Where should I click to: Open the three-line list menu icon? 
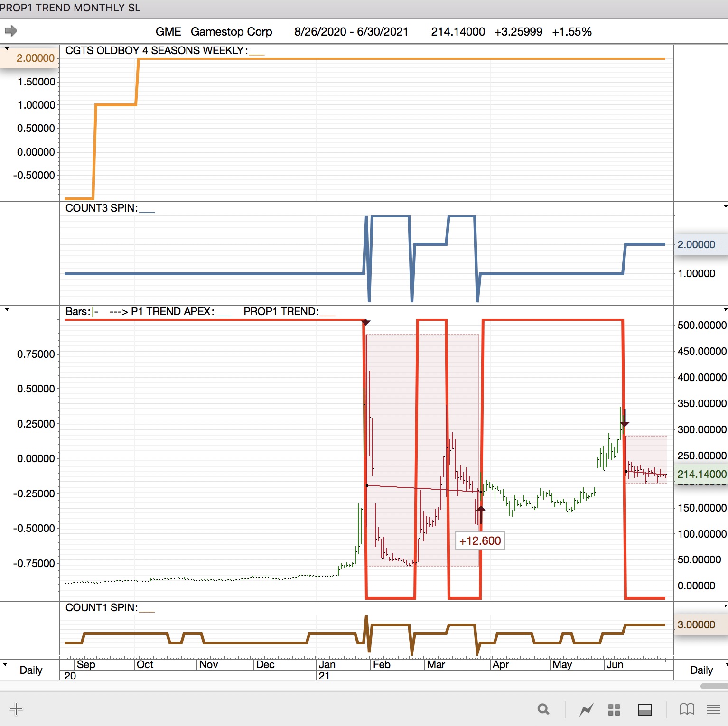point(713,709)
